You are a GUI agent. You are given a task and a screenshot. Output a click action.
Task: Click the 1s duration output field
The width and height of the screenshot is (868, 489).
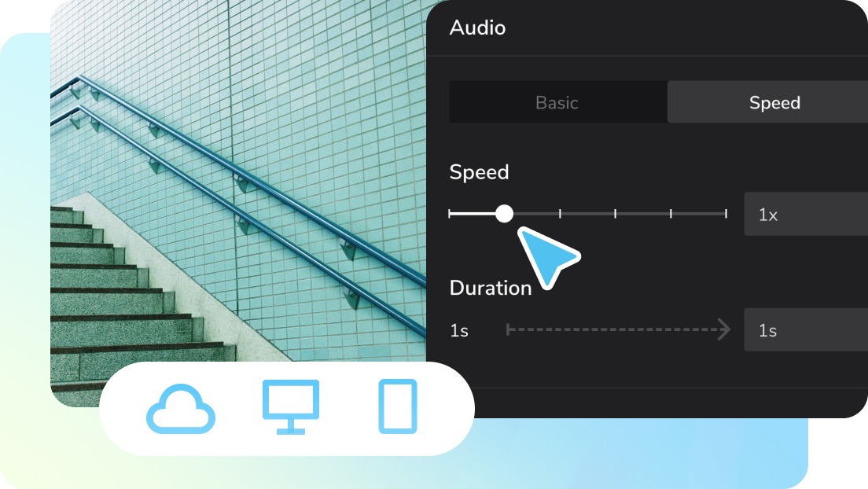(806, 330)
